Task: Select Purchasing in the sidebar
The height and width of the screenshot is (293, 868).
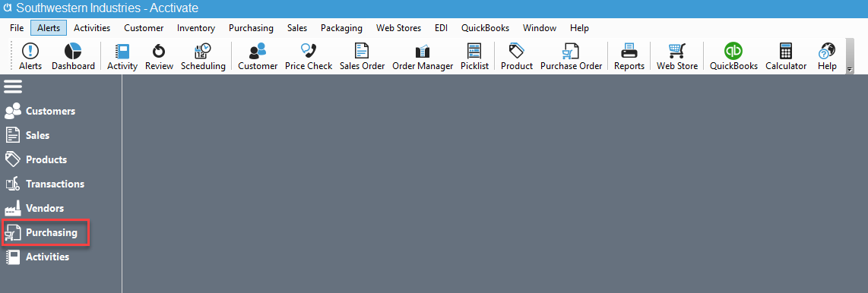Action: (46, 233)
